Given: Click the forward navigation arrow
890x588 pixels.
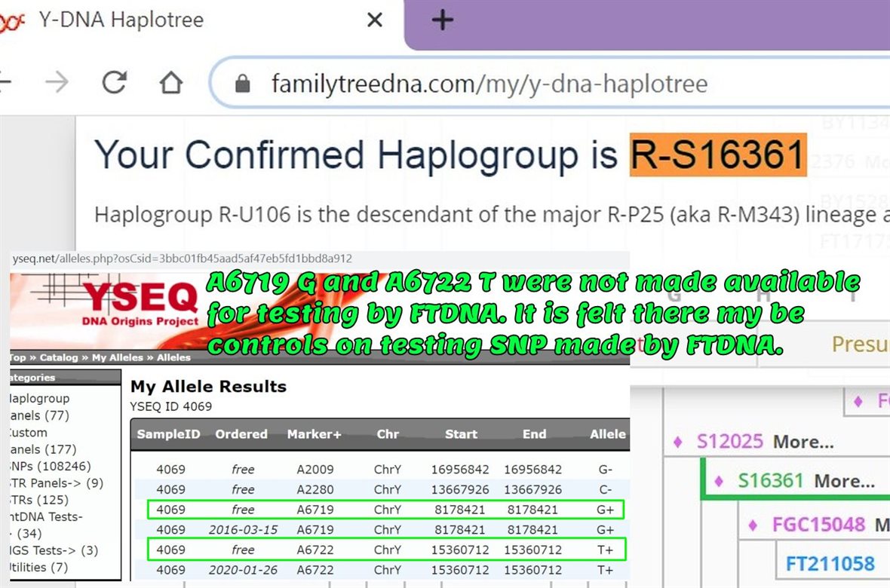Looking at the screenshot, I should point(57,82).
